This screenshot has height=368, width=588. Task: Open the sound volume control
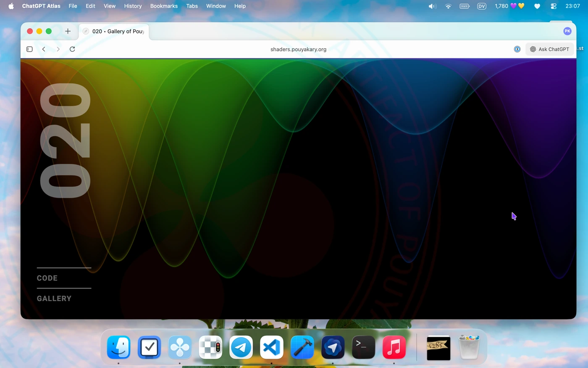tap(432, 6)
